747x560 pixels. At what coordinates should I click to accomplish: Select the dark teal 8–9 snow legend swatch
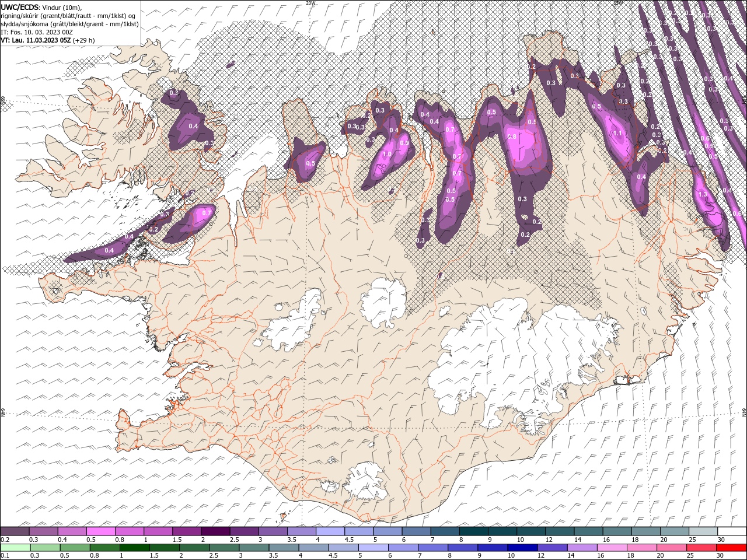pyautogui.click(x=474, y=531)
